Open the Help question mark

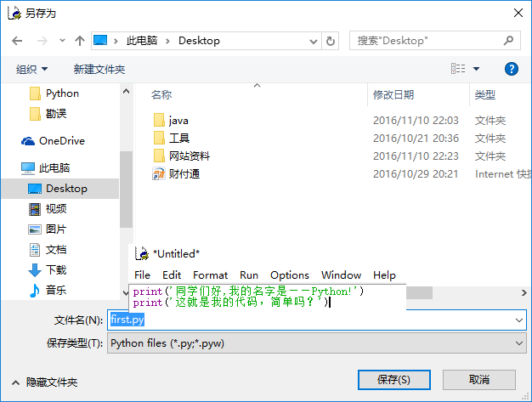click(x=512, y=69)
